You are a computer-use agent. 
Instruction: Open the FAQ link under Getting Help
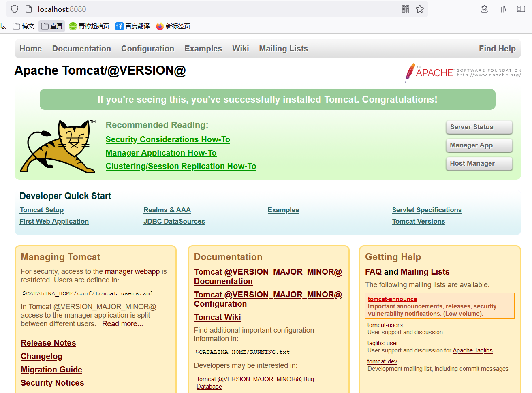click(x=373, y=272)
